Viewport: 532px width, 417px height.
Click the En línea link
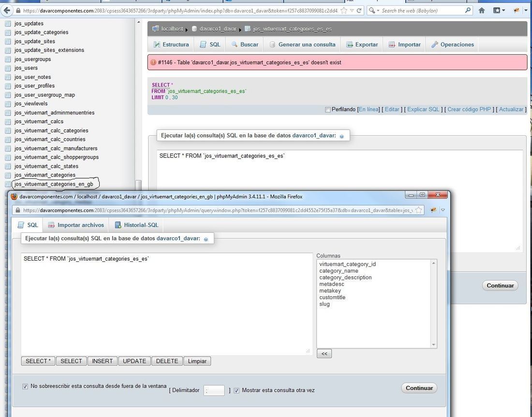[x=369, y=109]
